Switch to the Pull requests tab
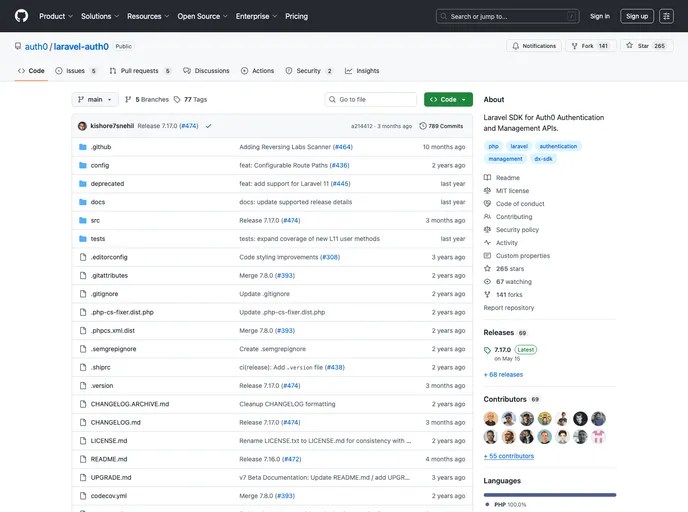688x512 pixels. coord(140,71)
